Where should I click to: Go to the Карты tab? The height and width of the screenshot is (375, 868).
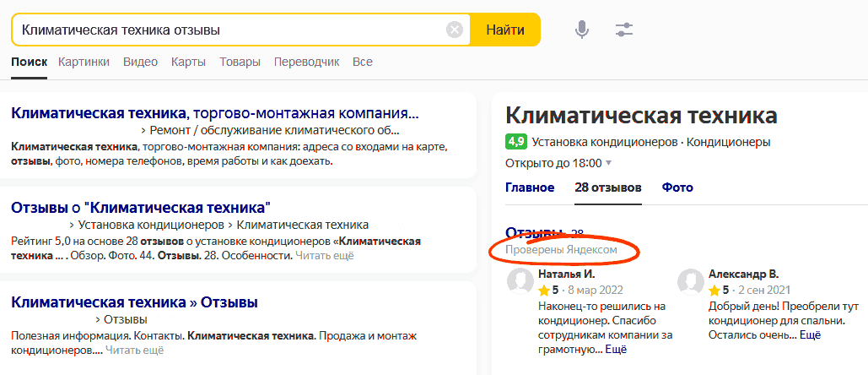[188, 62]
